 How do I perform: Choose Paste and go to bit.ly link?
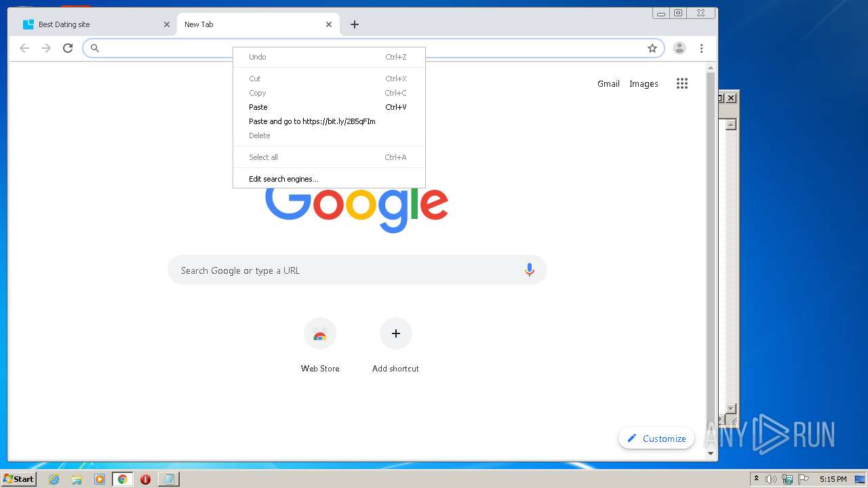point(329,121)
